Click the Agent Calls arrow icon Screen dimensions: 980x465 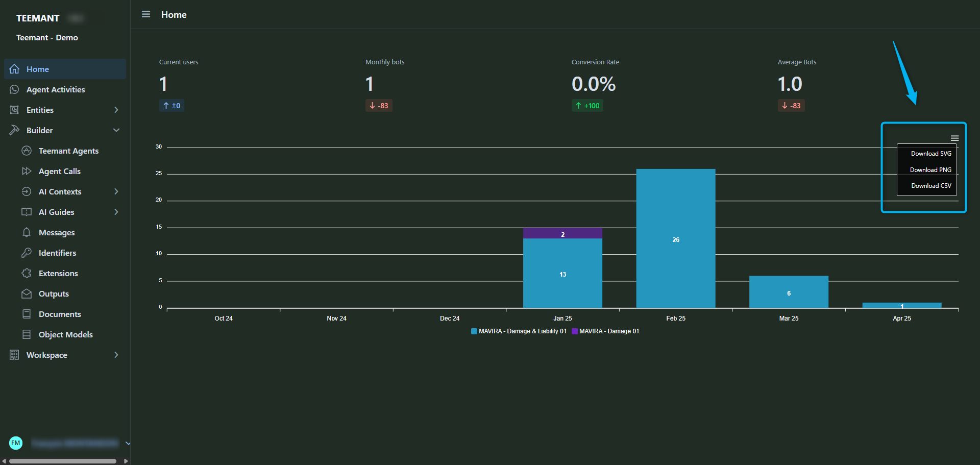click(x=27, y=171)
